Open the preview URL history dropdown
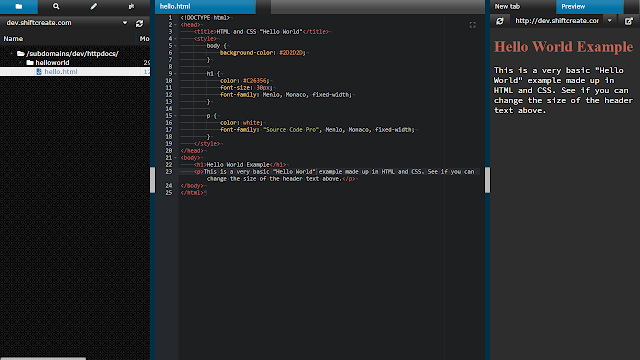This screenshot has height=360, width=640. point(610,20)
